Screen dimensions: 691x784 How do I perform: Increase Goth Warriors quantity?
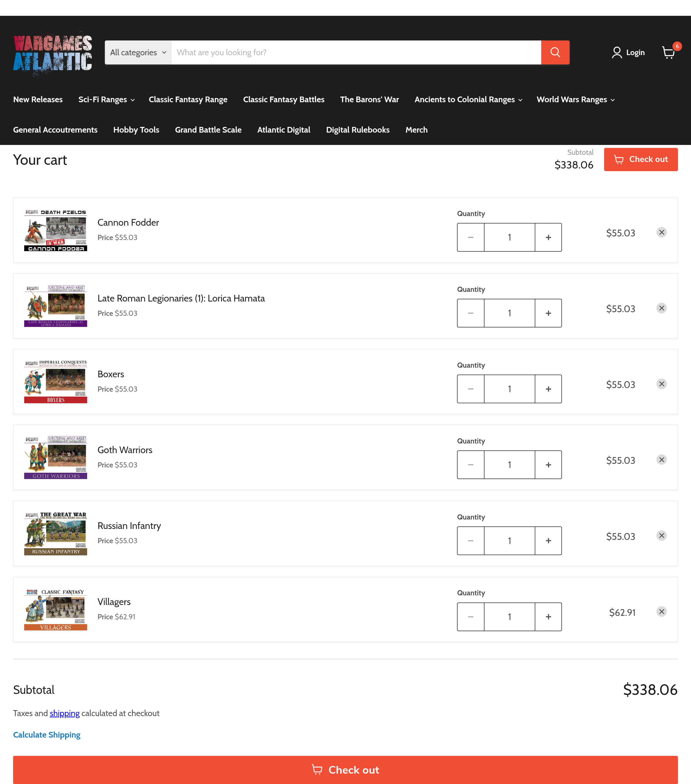(x=548, y=465)
